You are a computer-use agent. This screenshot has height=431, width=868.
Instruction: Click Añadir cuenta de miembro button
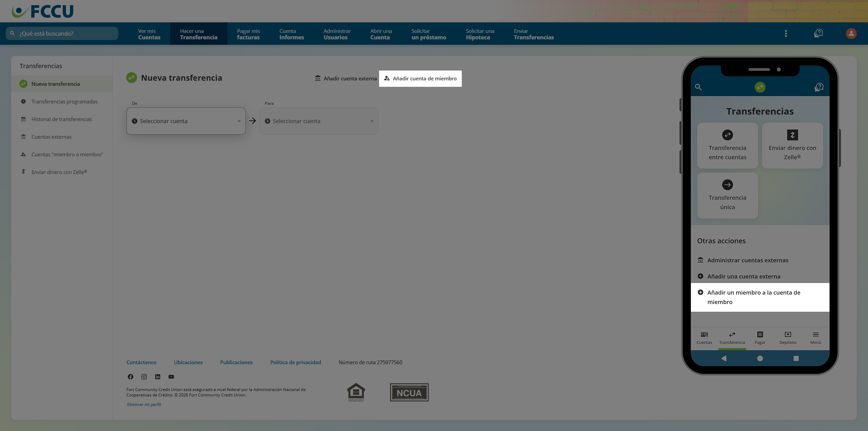point(420,78)
